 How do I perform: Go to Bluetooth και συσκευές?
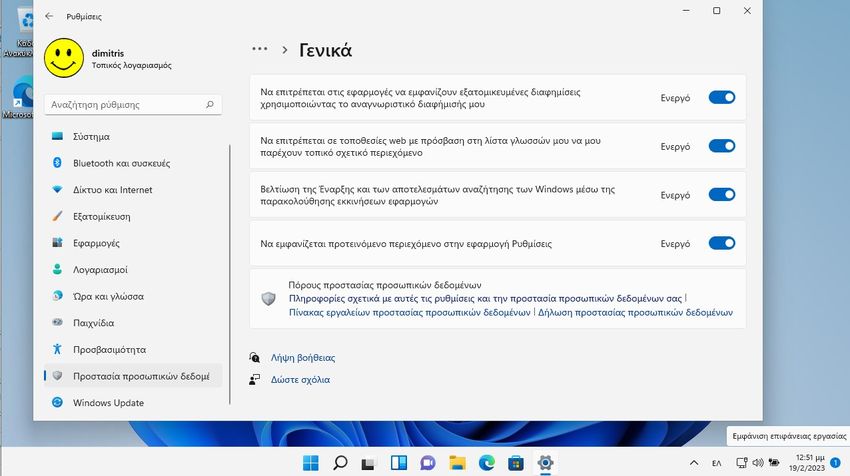point(133,163)
